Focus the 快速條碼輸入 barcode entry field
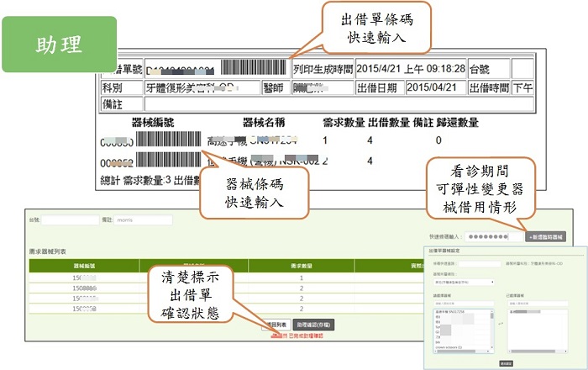Viewport: 588px width, 370px height. click(494, 237)
